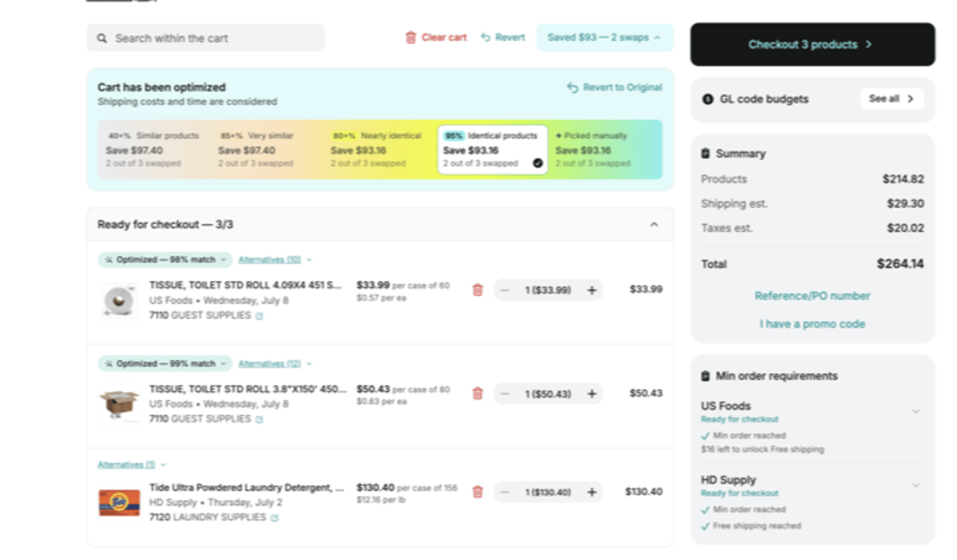This screenshot has width=957, height=560.
Task: Expand Alternatives (10) for the first tissue
Action: tap(275, 259)
